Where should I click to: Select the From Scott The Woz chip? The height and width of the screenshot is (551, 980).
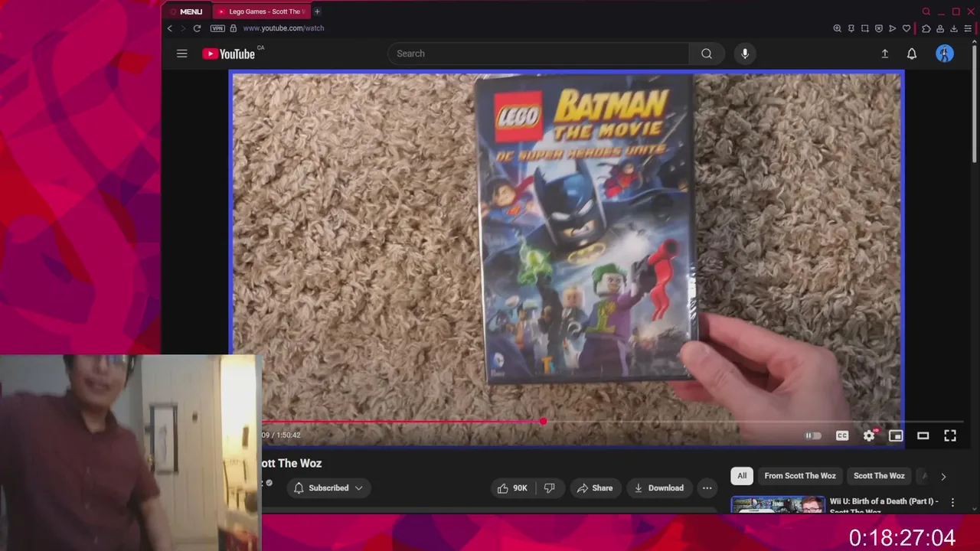pos(800,476)
